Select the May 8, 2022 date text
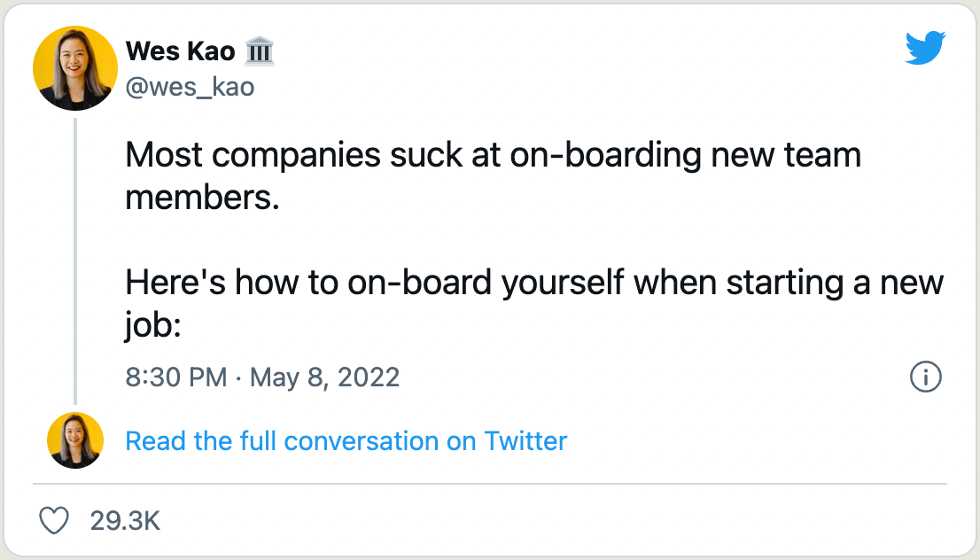The image size is (980, 560). pyautogui.click(x=325, y=377)
